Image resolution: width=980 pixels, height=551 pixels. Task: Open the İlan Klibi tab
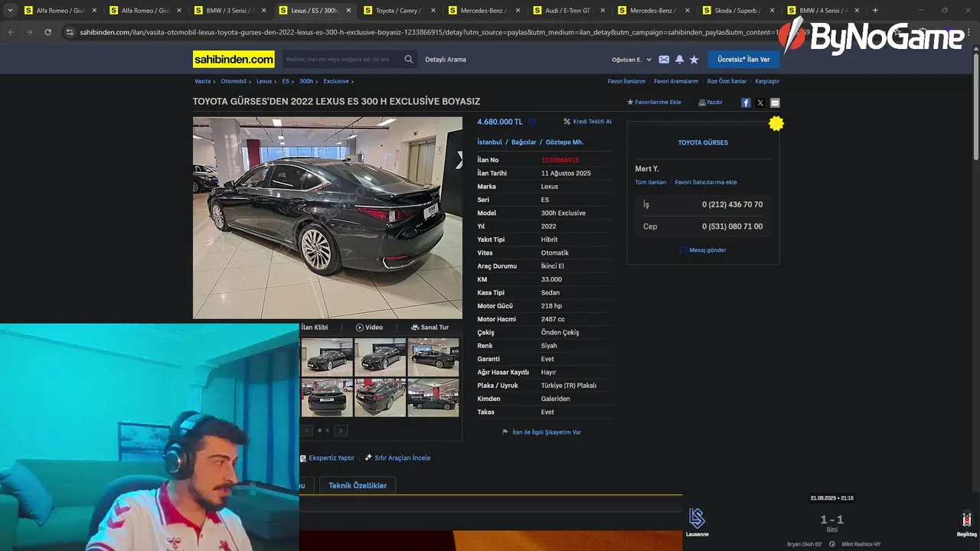click(x=314, y=328)
